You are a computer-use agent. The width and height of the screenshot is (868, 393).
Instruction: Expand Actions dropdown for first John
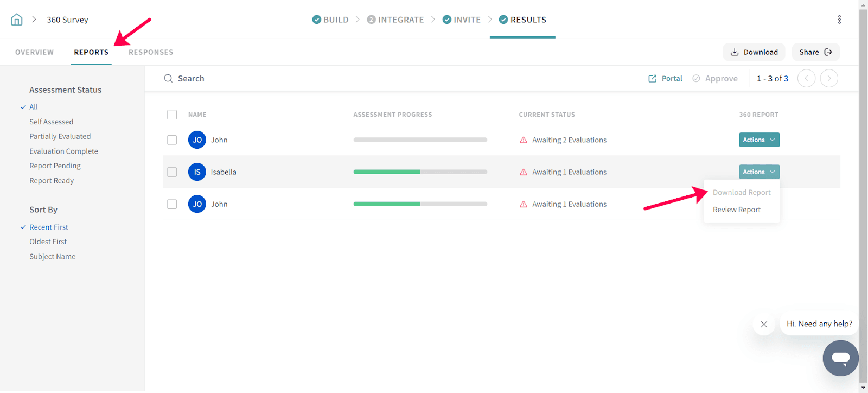coord(759,140)
